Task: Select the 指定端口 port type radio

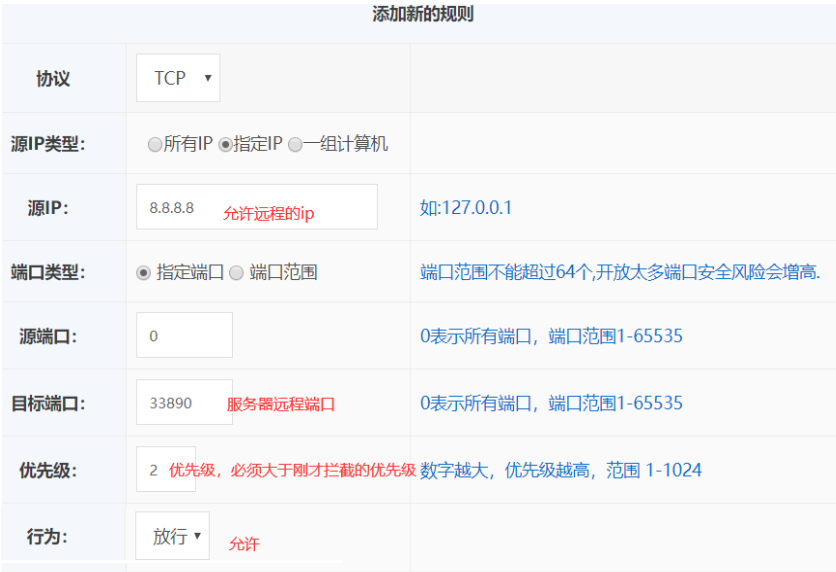Action: [x=144, y=272]
